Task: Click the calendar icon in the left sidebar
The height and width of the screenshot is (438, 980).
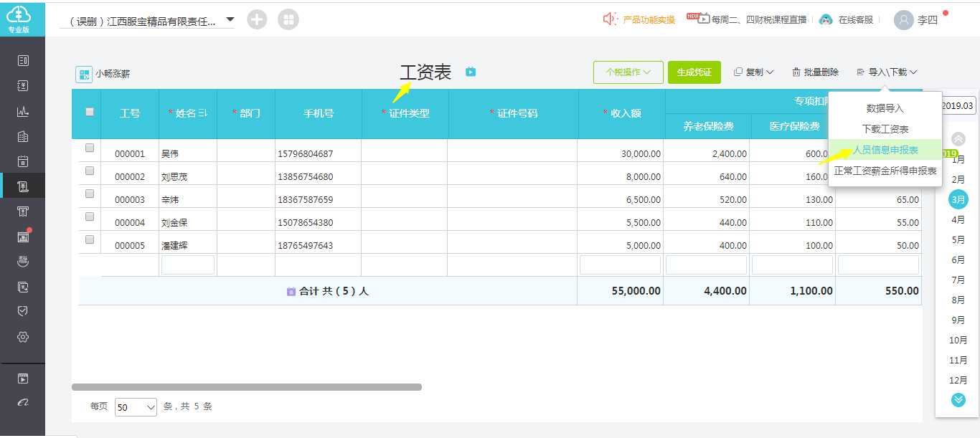Action: coord(22,161)
